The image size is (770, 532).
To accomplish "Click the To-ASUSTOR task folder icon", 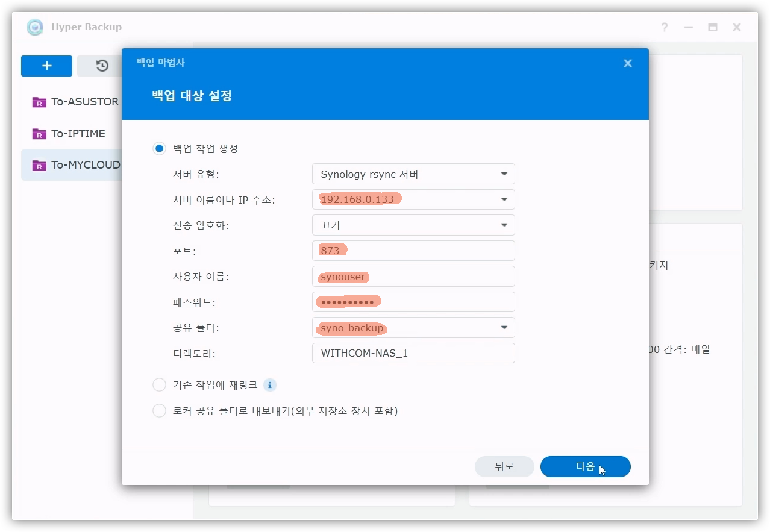I will [39, 102].
